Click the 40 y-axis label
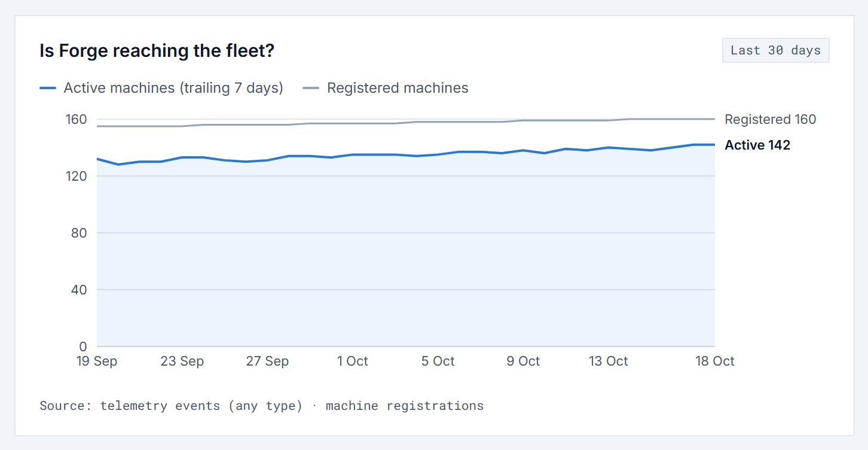Viewport: 868px width, 450px height. 79,290
